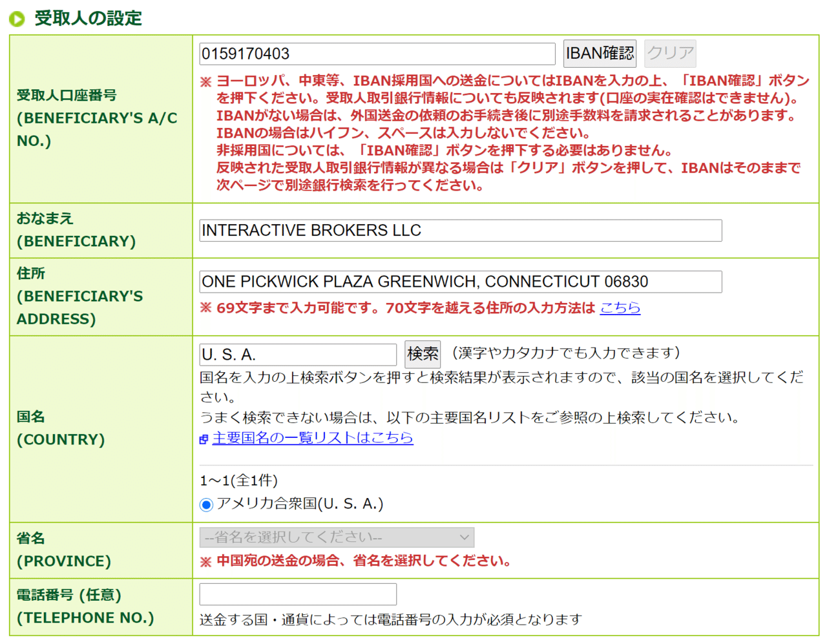Screen dimensions: 827x644
Task: Click the 受取人の設定 heading text
Action: click(89, 18)
